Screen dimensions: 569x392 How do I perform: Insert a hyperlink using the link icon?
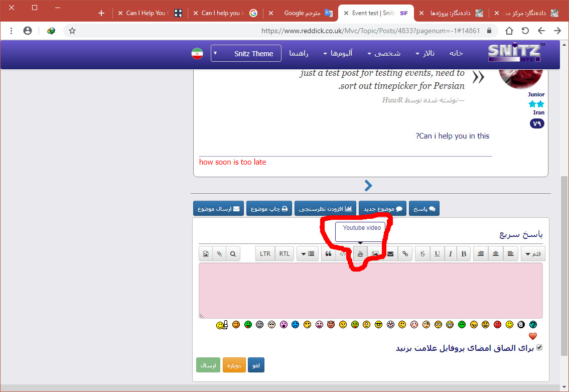405,254
